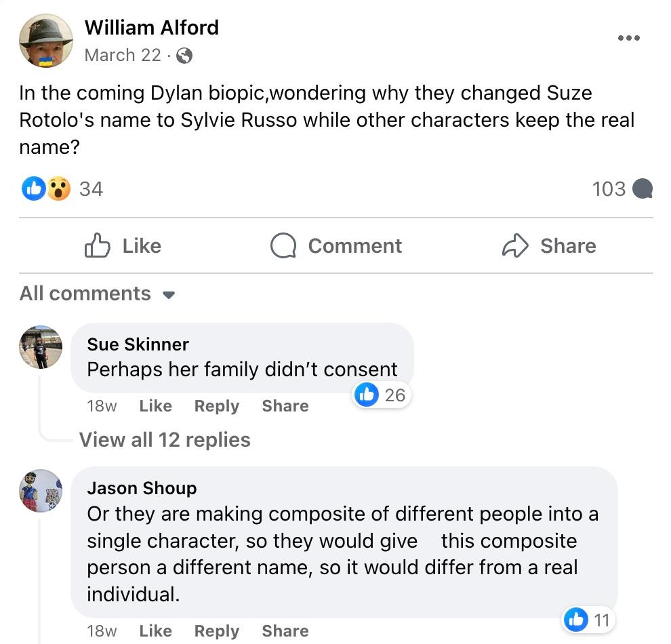The height and width of the screenshot is (644, 671).
Task: Click the comment bubble icon beside 103
Action: pos(642,188)
